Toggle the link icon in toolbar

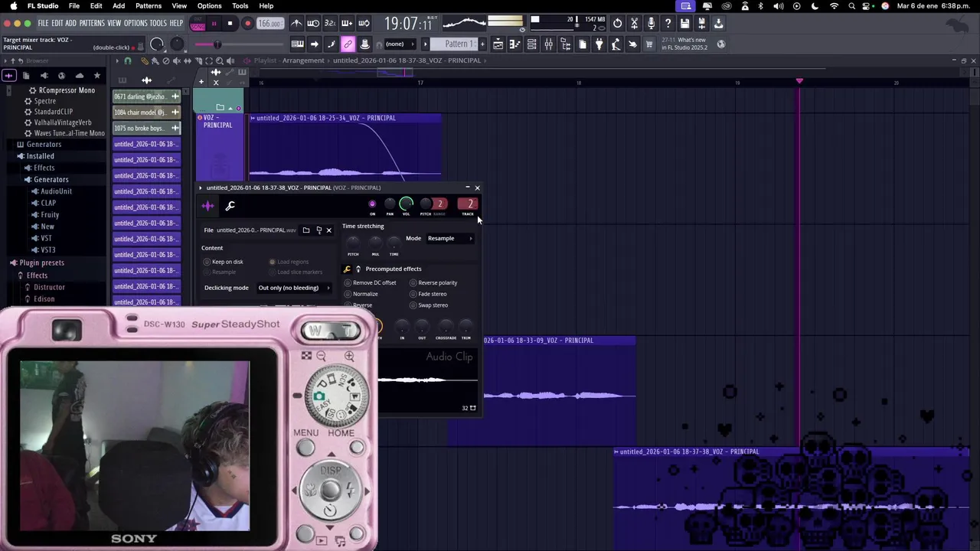pyautogui.click(x=348, y=44)
